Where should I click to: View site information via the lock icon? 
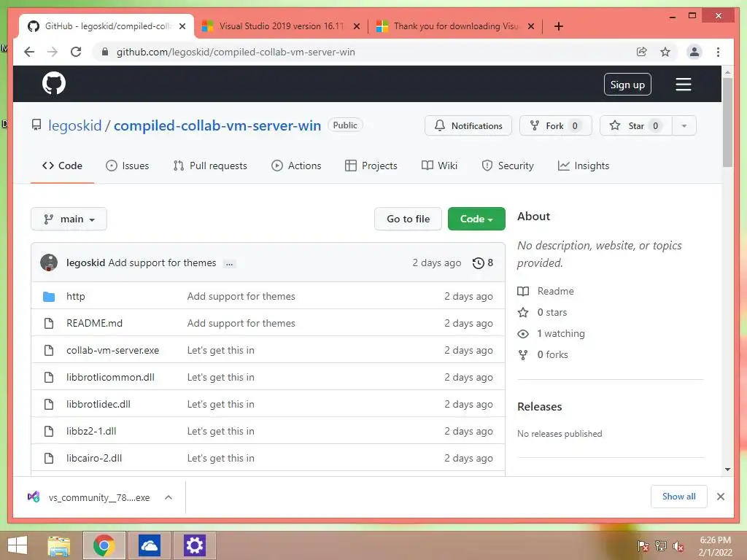coord(105,52)
